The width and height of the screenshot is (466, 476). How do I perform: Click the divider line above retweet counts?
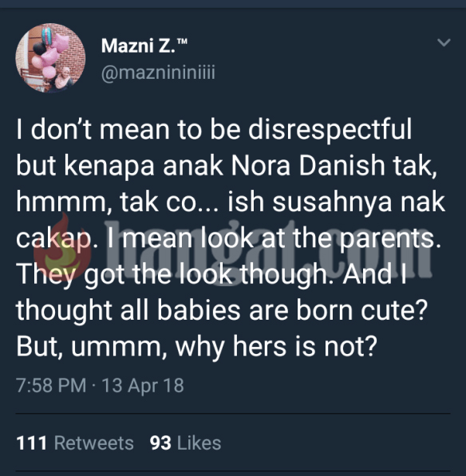233,414
